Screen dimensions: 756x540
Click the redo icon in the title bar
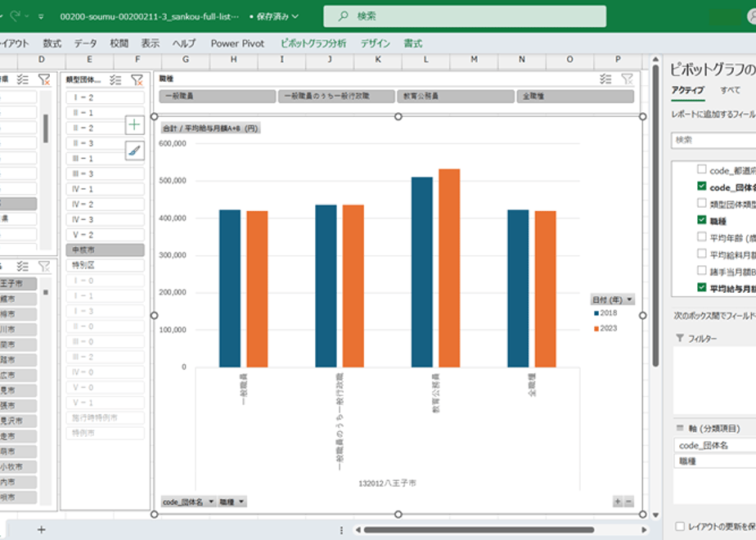point(16,16)
